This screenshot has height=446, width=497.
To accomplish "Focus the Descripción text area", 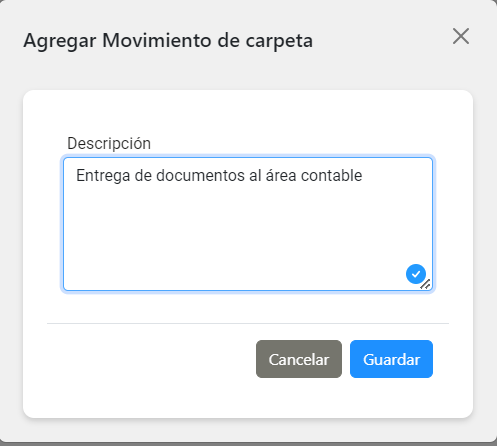I will click(x=248, y=224).
